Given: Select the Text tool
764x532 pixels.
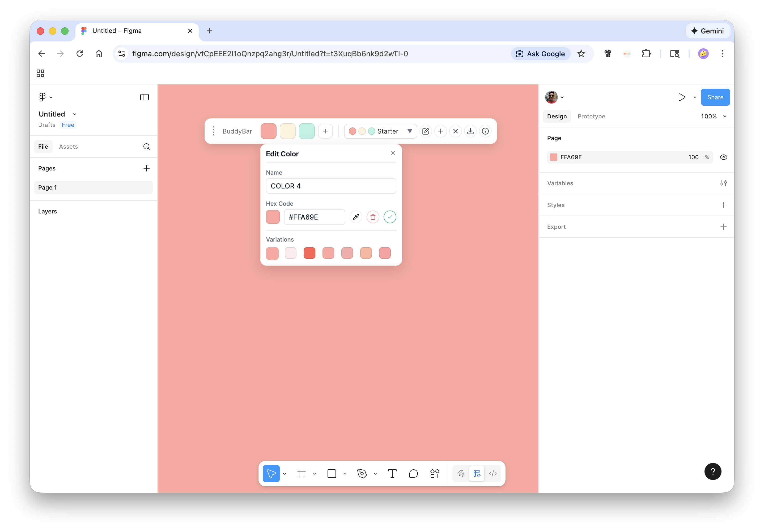Looking at the screenshot, I should coord(392,474).
